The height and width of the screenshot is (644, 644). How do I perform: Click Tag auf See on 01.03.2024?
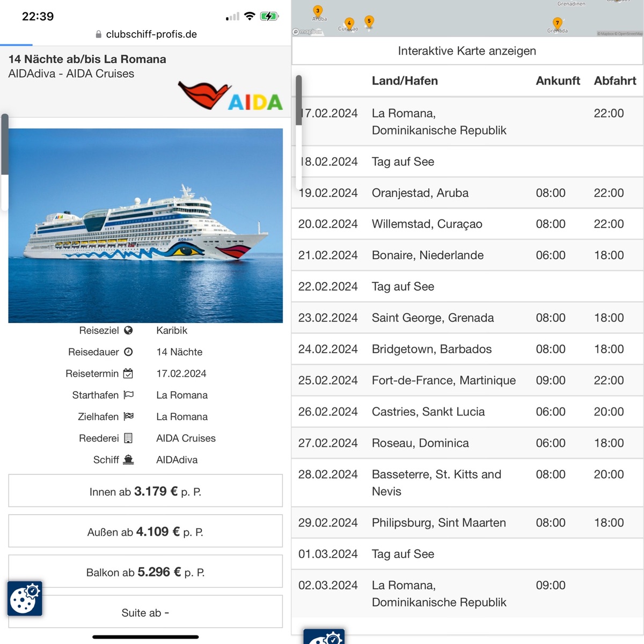[x=403, y=554]
